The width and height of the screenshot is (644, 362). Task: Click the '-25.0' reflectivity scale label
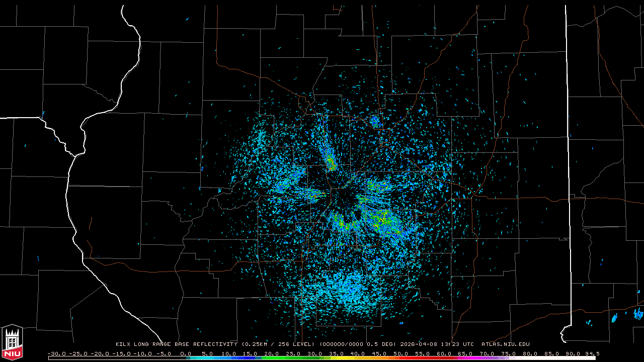[78, 353]
